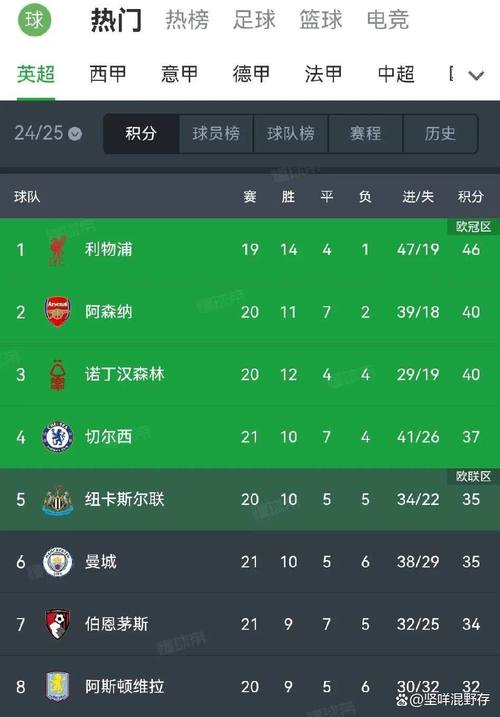Viewport: 500px width, 717px height.
Task: Go to the 篮球 top tab
Action: click(x=321, y=20)
